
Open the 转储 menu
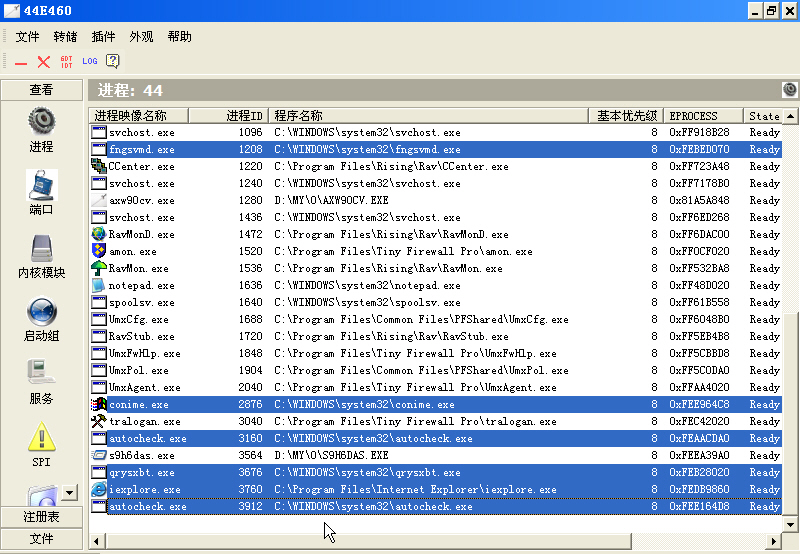pyautogui.click(x=65, y=37)
